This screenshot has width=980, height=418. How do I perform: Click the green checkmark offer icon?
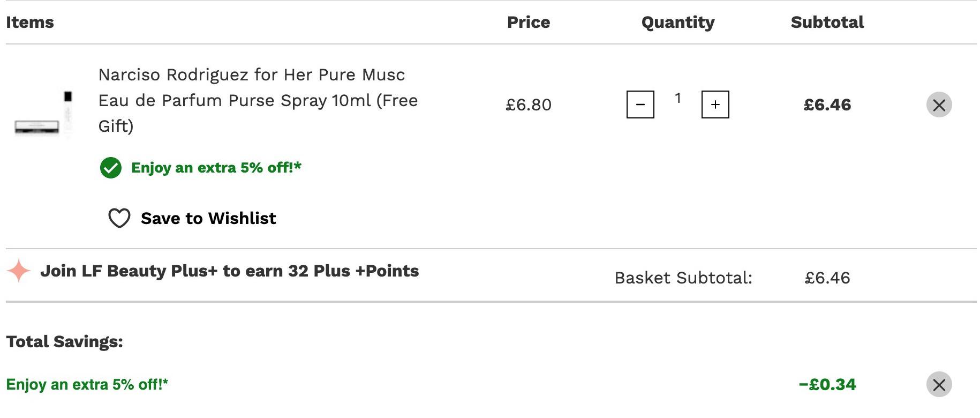coord(111,168)
